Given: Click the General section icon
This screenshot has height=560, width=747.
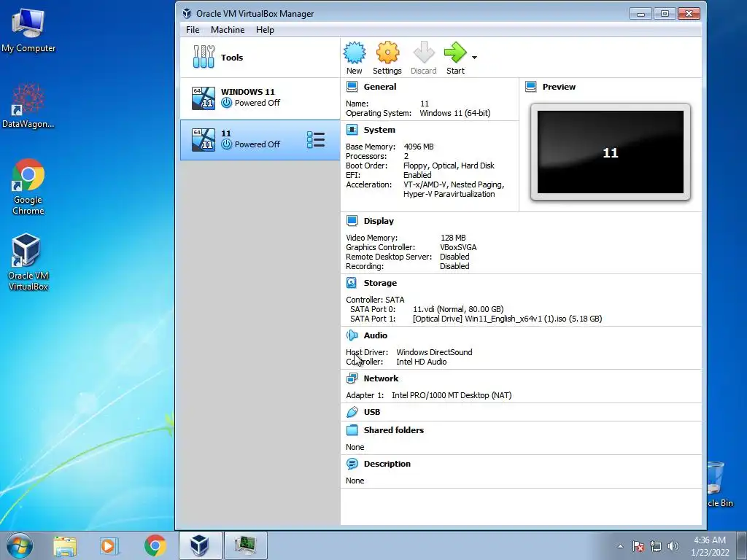Looking at the screenshot, I should tap(352, 87).
